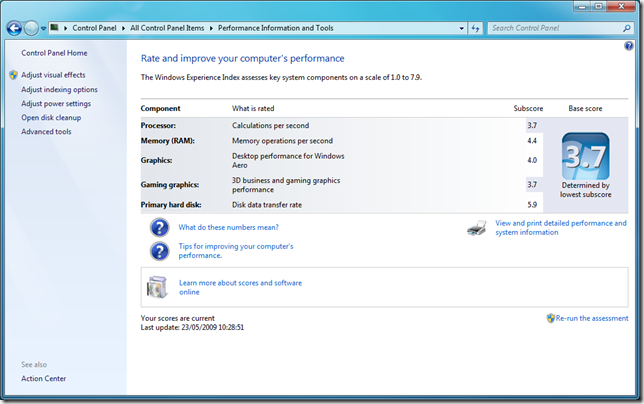Image resolution: width=644 pixels, height=404 pixels.
Task: Click the Back navigation arrow button
Action: point(14,28)
